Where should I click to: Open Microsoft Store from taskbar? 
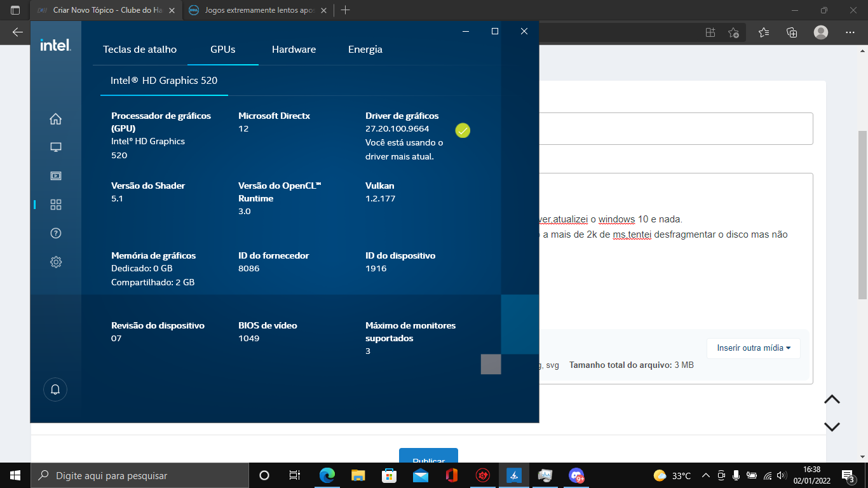click(389, 475)
